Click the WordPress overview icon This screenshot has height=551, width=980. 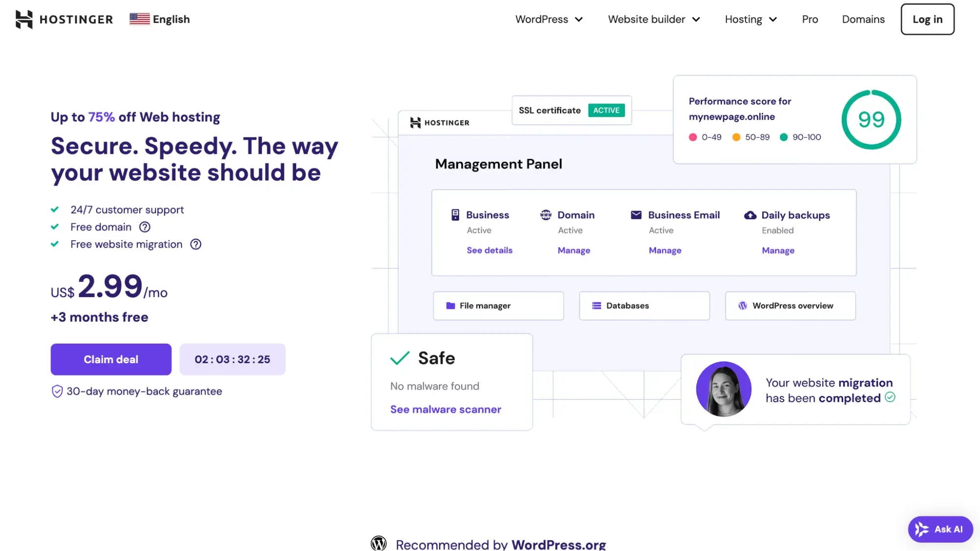(742, 305)
